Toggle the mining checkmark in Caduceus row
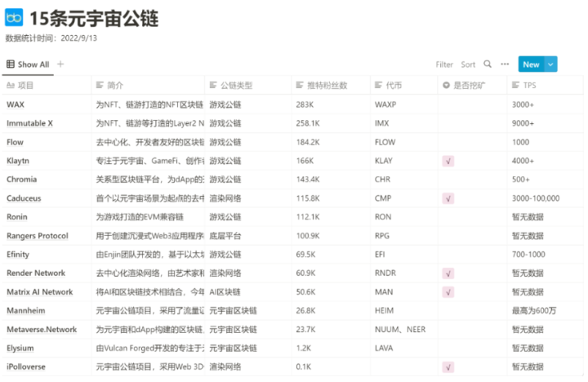588x382 pixels. [448, 198]
